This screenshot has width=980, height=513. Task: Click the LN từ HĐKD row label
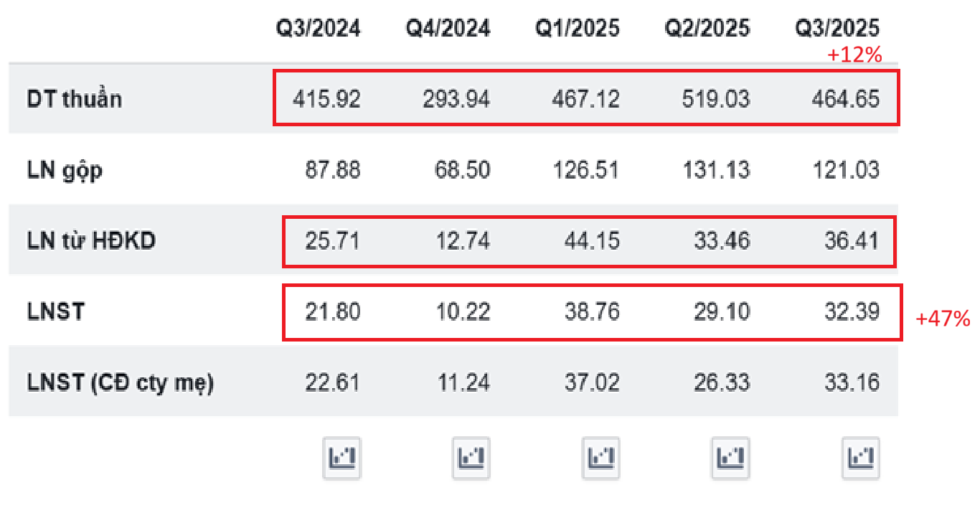91,241
